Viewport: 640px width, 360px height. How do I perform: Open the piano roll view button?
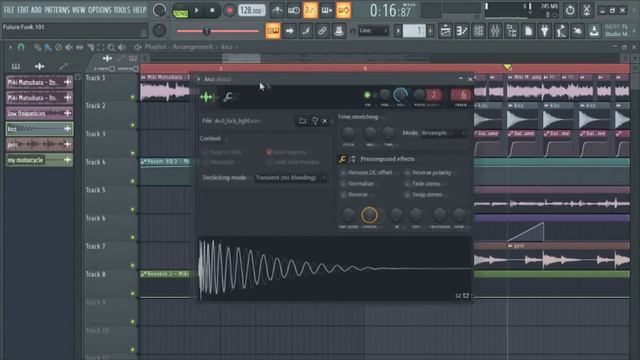pyautogui.click(x=462, y=31)
